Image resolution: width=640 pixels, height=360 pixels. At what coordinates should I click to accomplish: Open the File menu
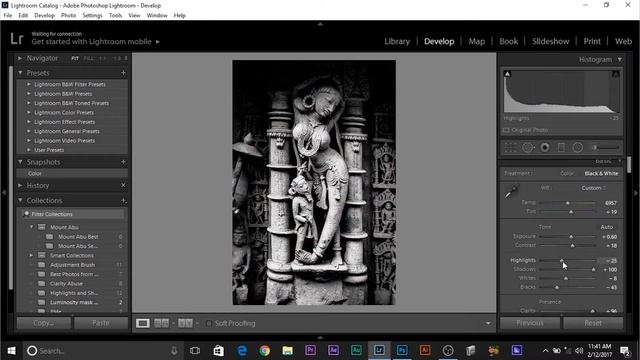click(x=8, y=16)
